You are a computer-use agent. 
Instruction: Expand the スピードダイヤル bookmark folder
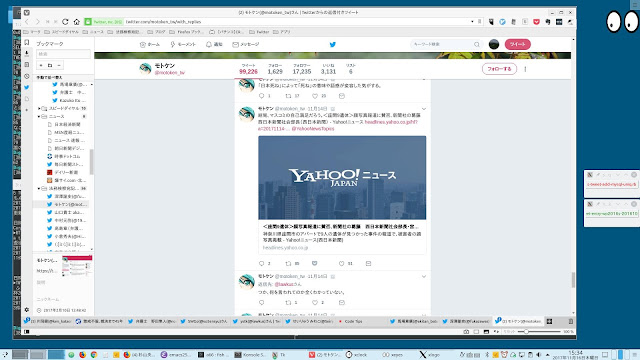39,109
